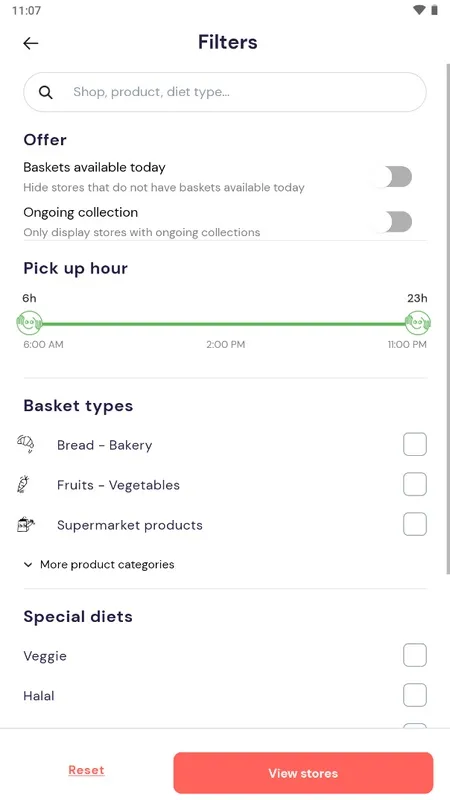
Task: Click the Reset link
Action: click(86, 770)
